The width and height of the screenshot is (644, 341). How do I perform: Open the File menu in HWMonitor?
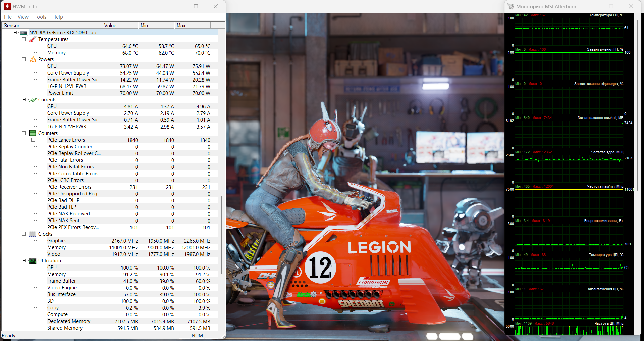[x=8, y=17]
